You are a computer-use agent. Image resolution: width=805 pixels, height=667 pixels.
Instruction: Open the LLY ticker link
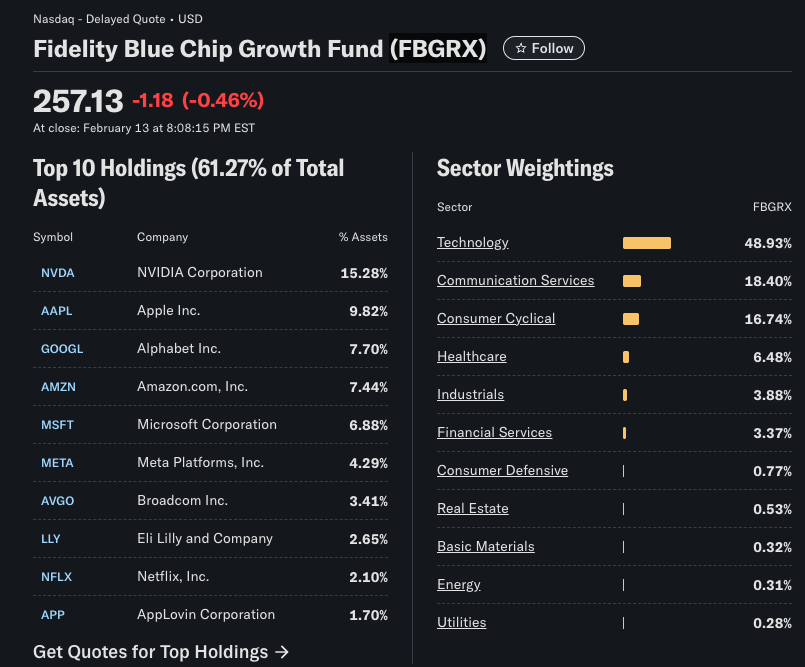pyautogui.click(x=50, y=539)
